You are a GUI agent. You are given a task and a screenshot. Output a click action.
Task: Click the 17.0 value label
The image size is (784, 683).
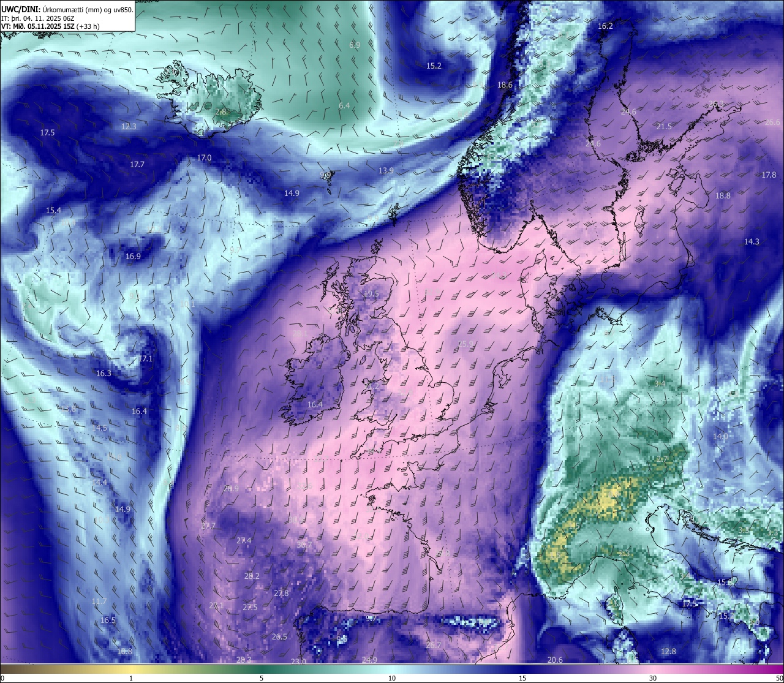(204, 157)
